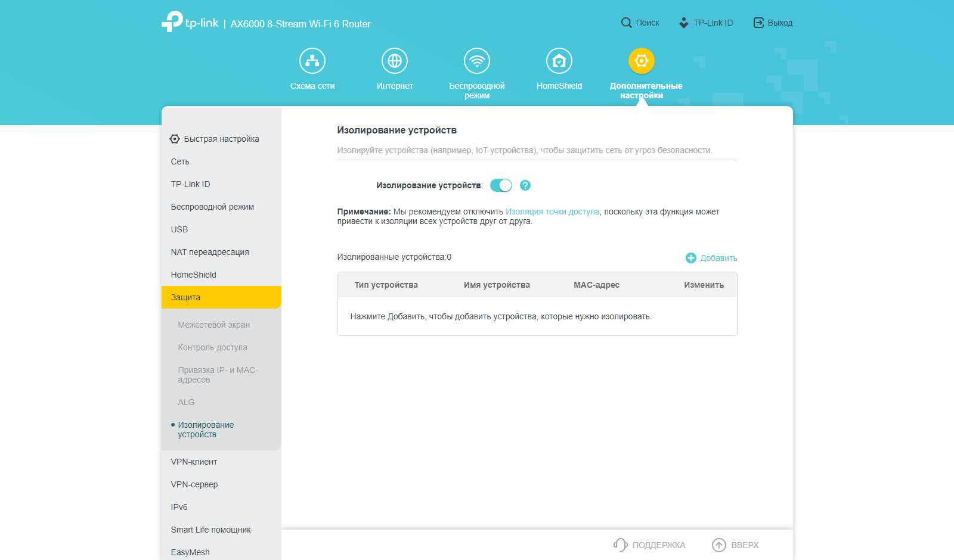Open Быстрая настройка in the sidebar
Image resolution: width=954 pixels, height=560 pixels.
[x=221, y=139]
